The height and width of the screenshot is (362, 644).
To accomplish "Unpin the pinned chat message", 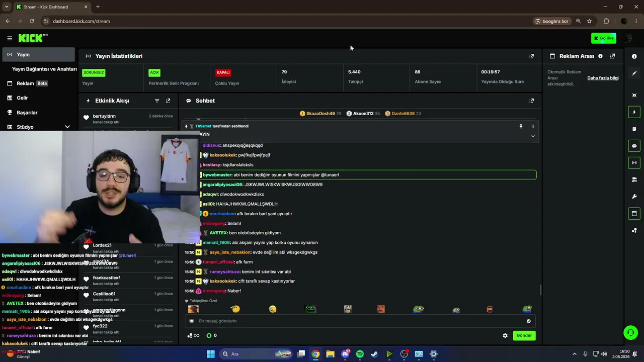I will [x=521, y=127].
